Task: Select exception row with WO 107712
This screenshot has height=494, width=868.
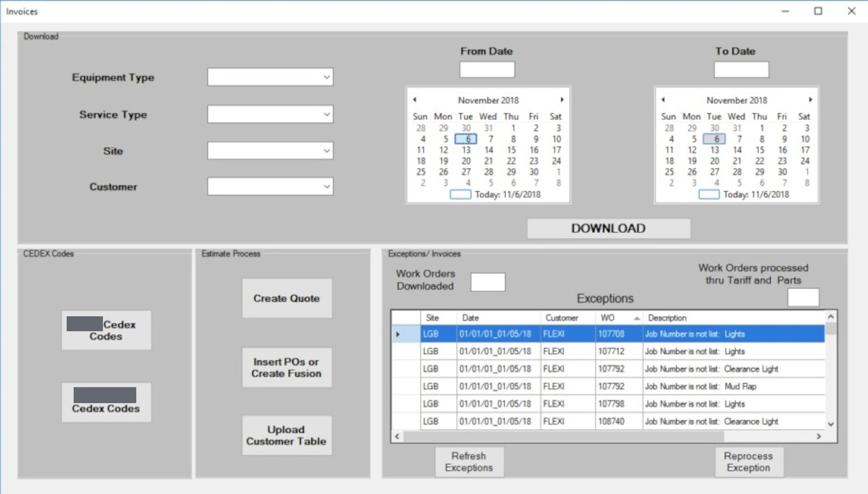Action: (x=611, y=351)
